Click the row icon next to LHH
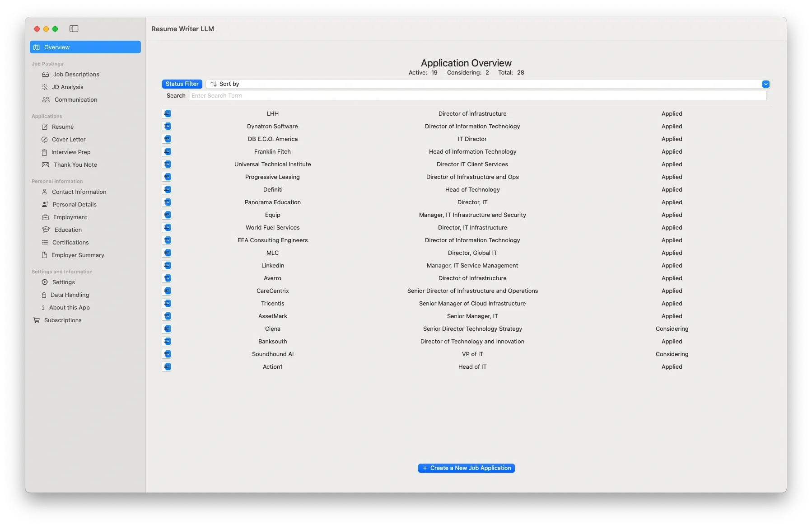 tap(167, 114)
